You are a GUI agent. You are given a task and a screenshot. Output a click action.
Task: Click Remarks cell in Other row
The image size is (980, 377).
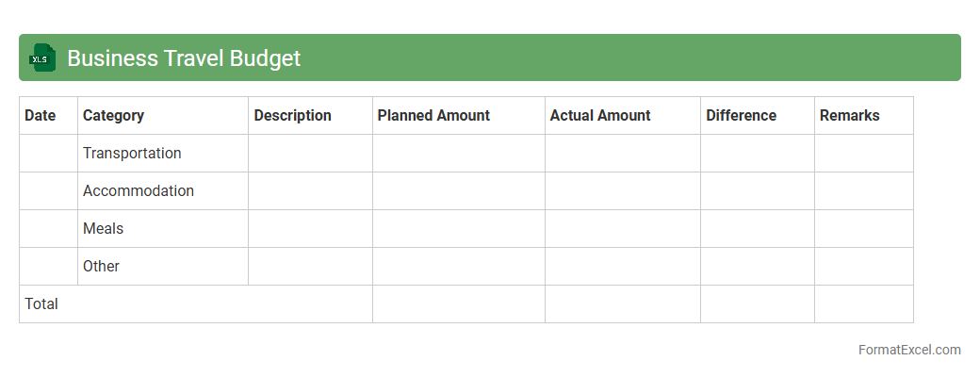[863, 266]
